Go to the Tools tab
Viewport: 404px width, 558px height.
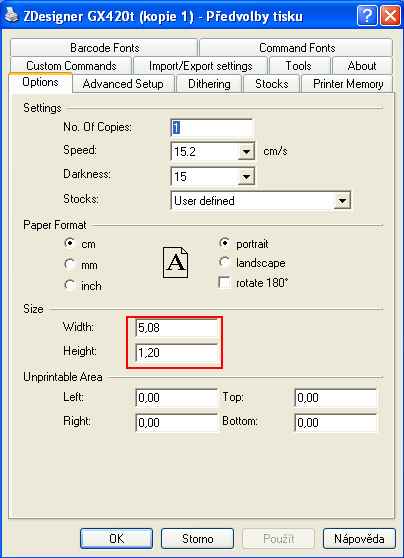(299, 65)
